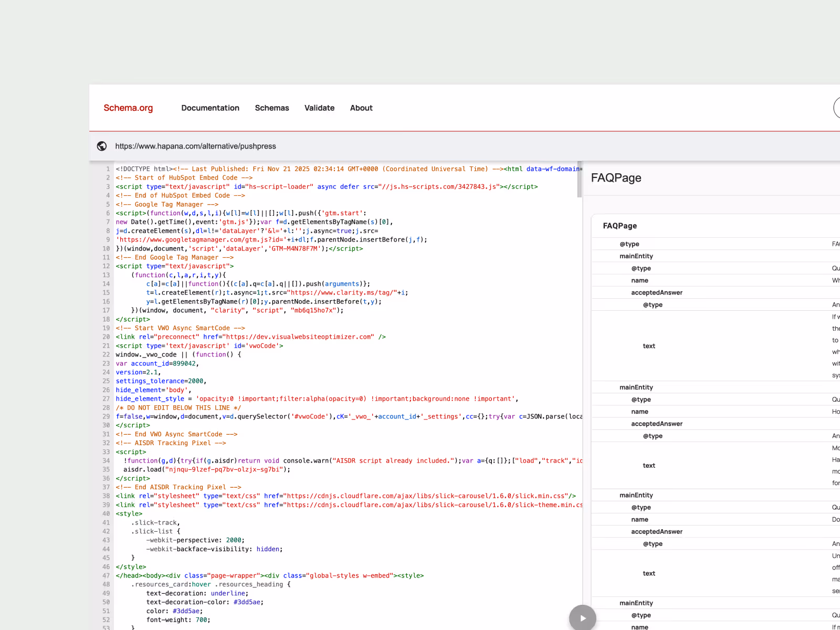This screenshot has width=840, height=630.
Task: Click the DOCTYPE html first code line
Action: (x=349, y=169)
